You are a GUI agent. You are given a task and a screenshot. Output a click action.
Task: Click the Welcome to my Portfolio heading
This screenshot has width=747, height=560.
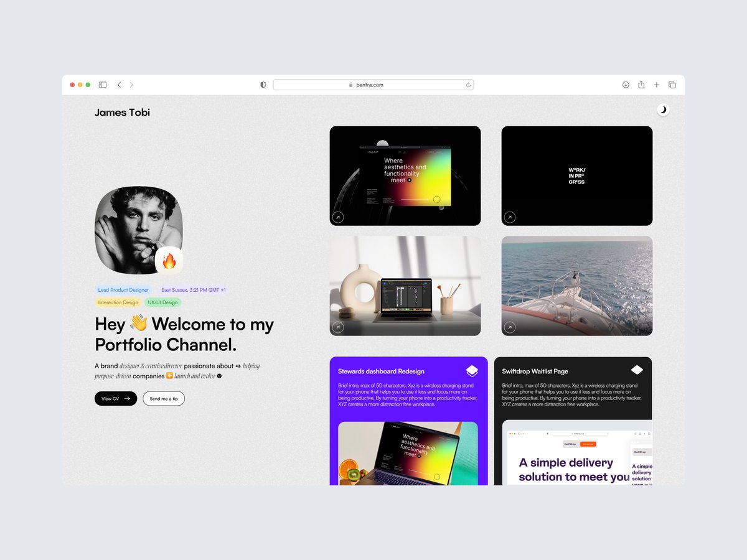click(x=184, y=334)
